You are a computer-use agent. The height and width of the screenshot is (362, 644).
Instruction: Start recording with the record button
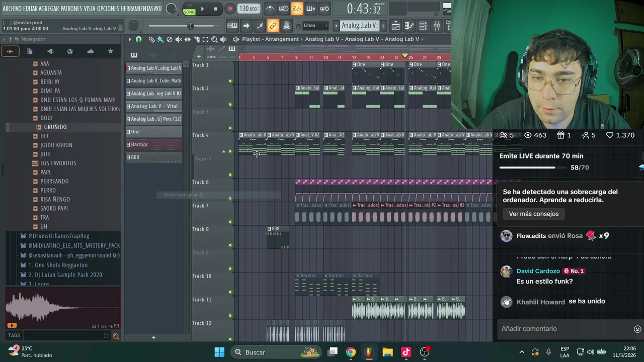point(230,9)
